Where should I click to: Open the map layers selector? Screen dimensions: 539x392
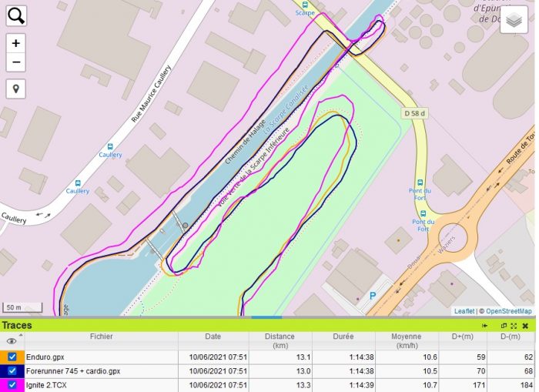[514, 21]
